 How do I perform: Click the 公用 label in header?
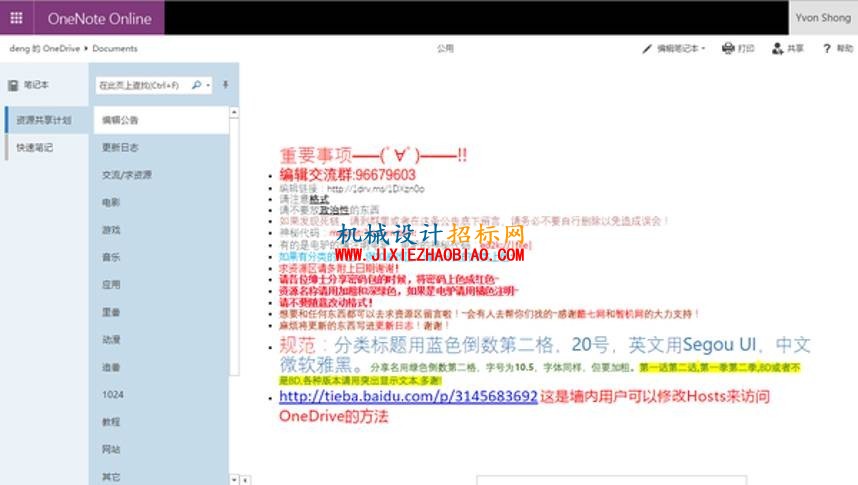click(445, 49)
